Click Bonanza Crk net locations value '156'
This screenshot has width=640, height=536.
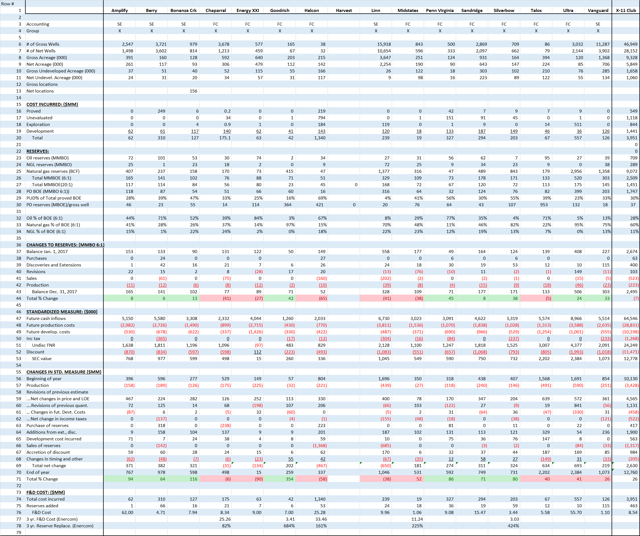[x=193, y=91]
